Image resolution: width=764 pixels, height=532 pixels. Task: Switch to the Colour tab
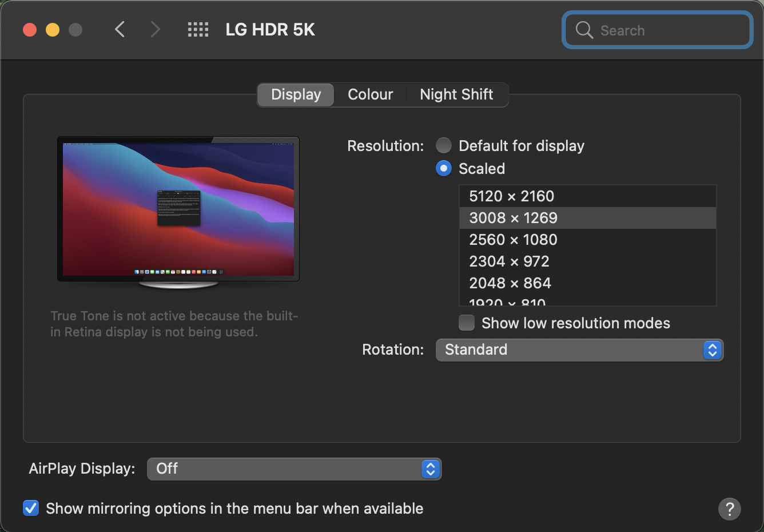point(370,94)
